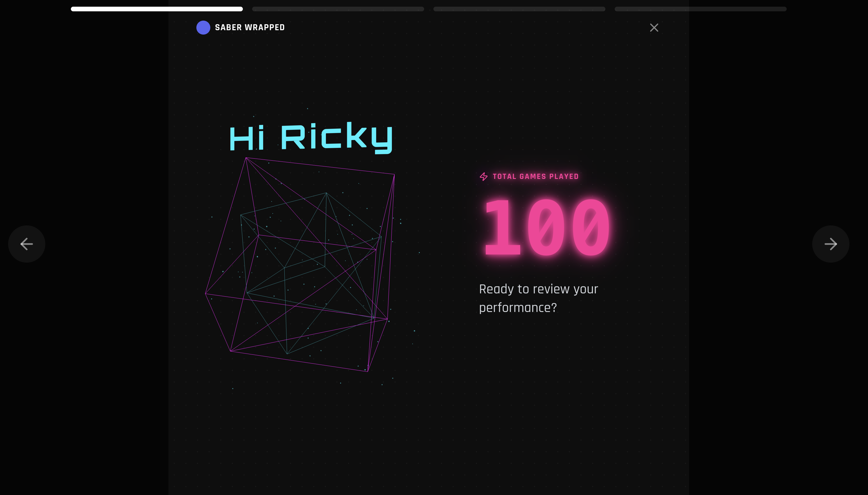Go back using the left arrow button

pos(26,244)
